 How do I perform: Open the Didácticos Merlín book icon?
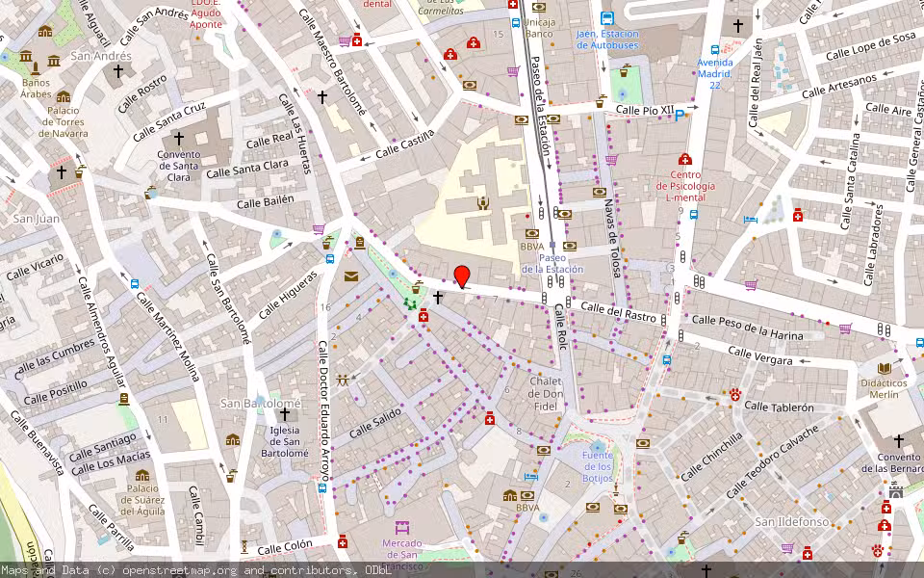[884, 369]
